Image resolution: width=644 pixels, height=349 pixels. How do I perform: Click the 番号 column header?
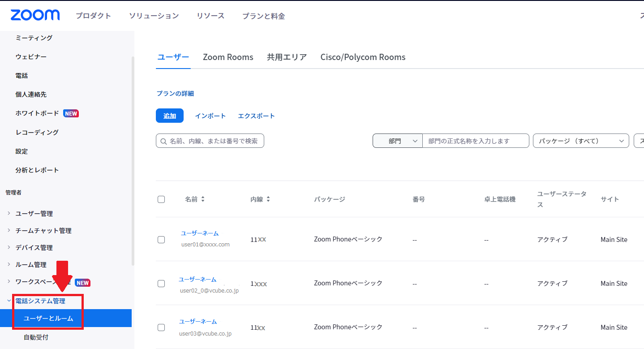(419, 199)
